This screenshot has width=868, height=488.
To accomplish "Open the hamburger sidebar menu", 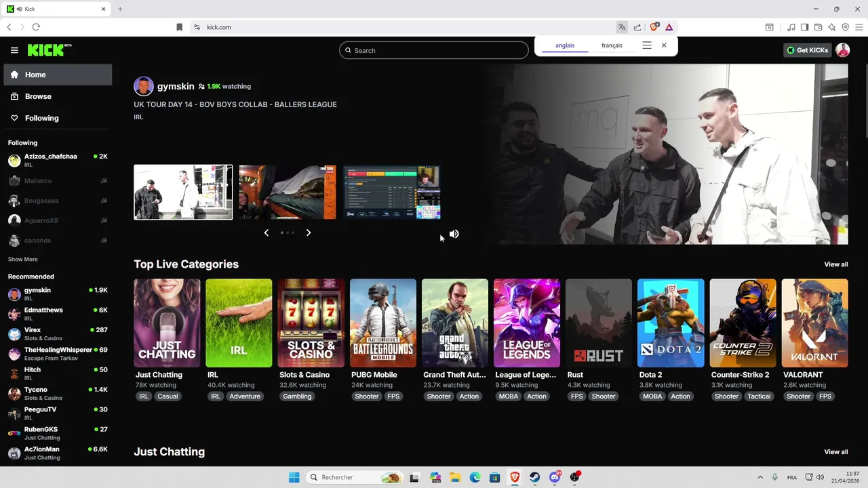I will (14, 50).
